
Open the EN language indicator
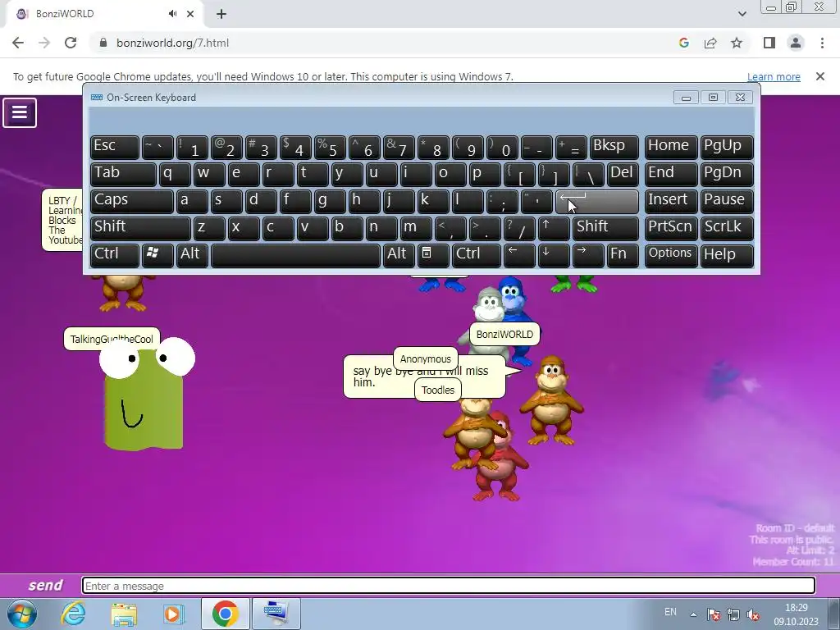pos(670,612)
